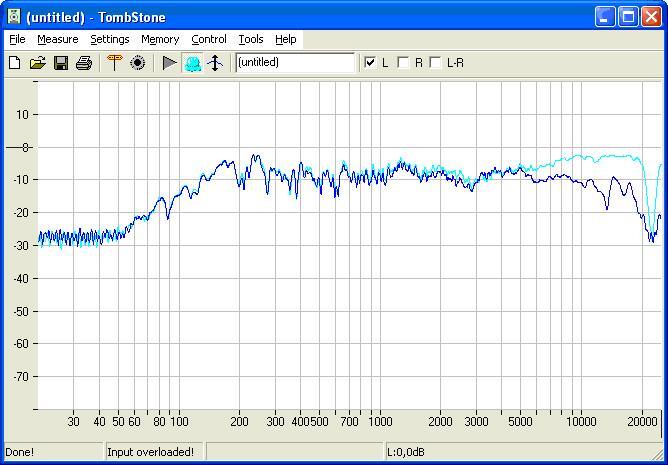Expand the Settings menu
The image size is (668, 465).
click(x=109, y=39)
